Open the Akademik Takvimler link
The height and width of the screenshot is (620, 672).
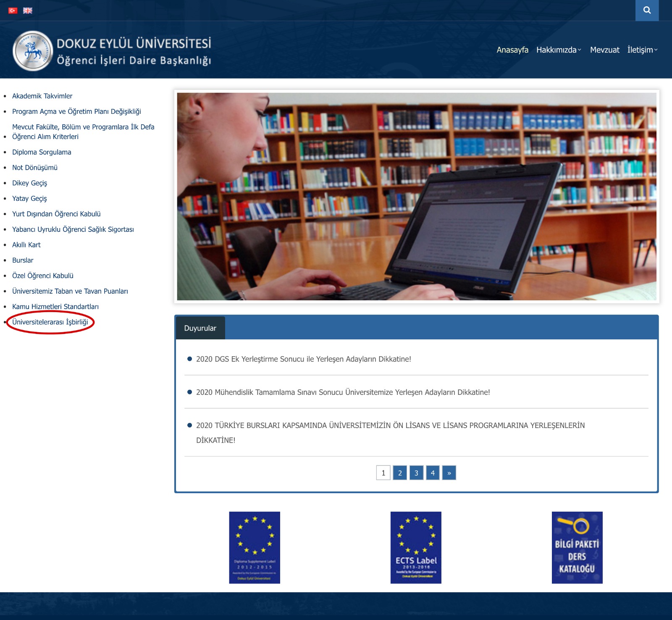click(x=42, y=96)
